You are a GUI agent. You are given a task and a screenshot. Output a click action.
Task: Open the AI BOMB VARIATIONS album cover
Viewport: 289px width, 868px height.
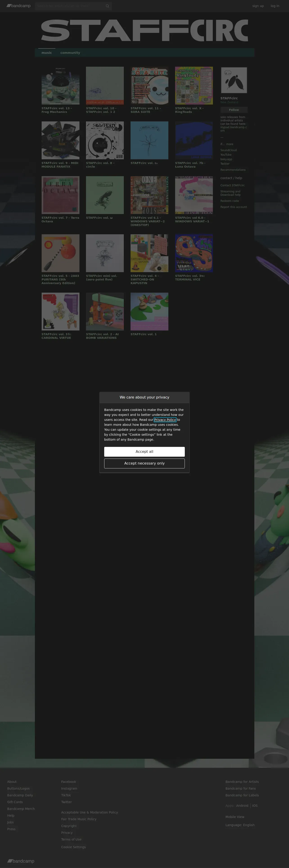[x=105, y=312]
